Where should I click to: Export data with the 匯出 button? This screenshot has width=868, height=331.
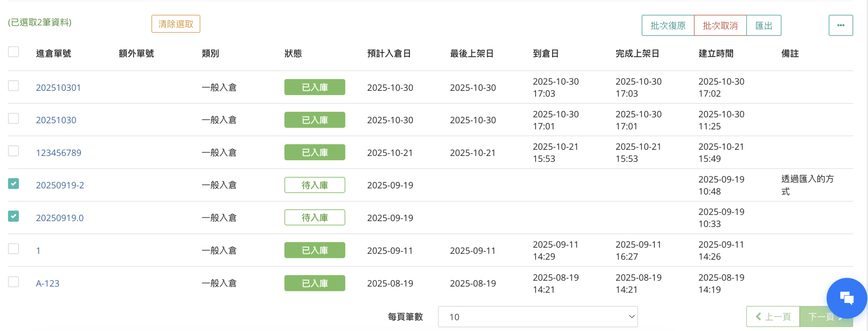[x=764, y=25]
